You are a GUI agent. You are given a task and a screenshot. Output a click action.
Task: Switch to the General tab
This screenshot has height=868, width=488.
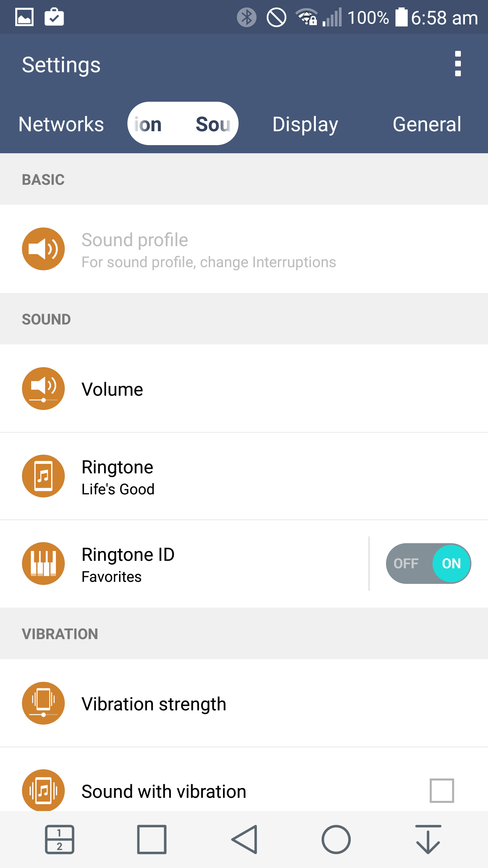(427, 124)
